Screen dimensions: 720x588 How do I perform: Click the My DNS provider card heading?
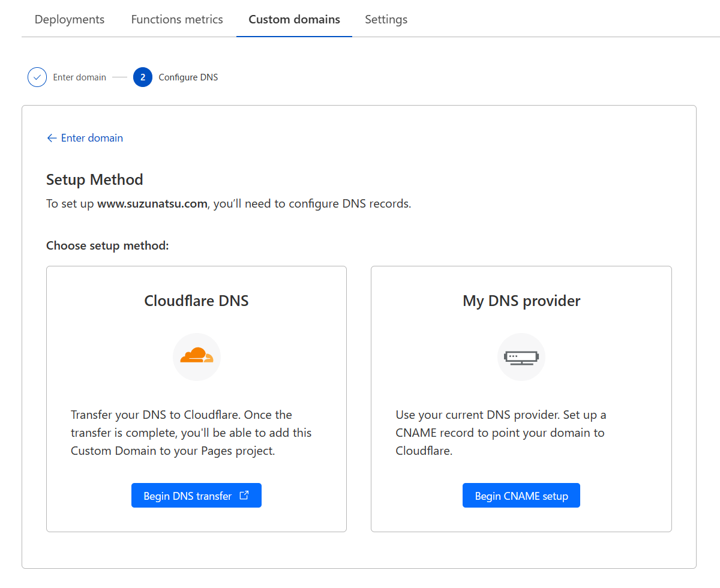point(521,301)
